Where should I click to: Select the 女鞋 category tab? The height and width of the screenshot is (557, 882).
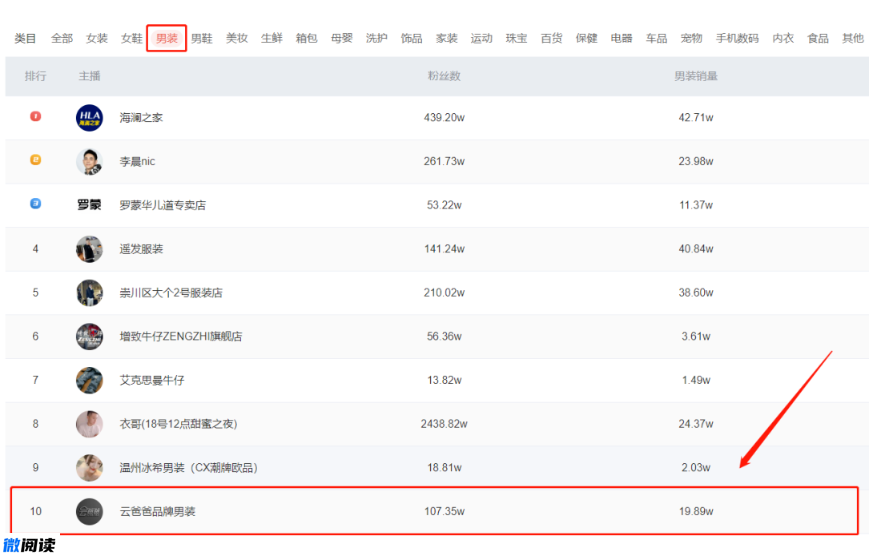pos(132,38)
